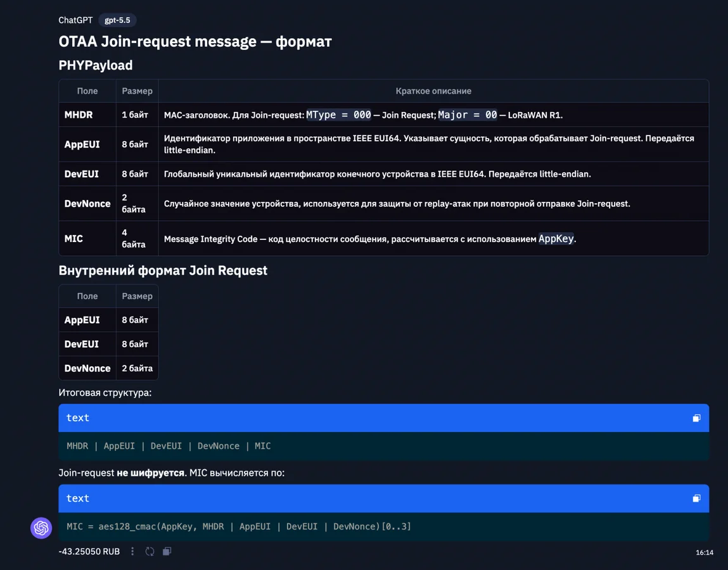Copy the MHDR | AppEUI structure code block
Viewport: 728px width, 570px height.
(x=696, y=418)
